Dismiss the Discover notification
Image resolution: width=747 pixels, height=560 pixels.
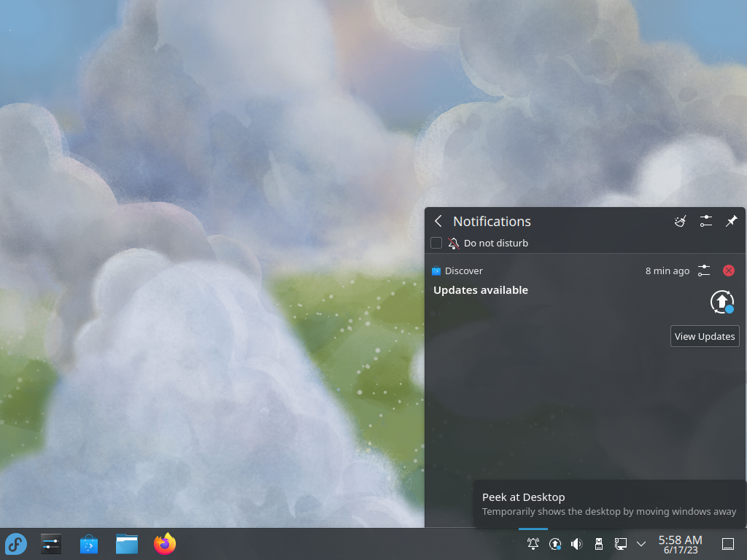(729, 271)
